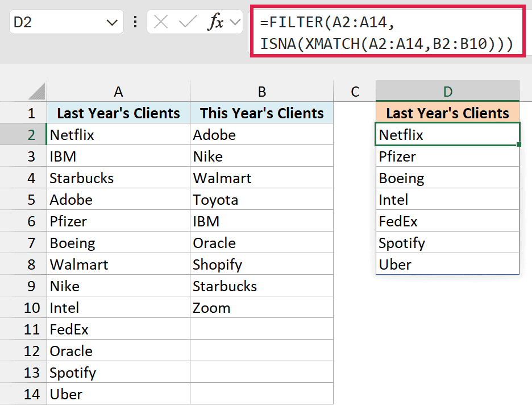Select Boeing cell in column D
Viewport: 532px width, 405px height.
coord(447,177)
